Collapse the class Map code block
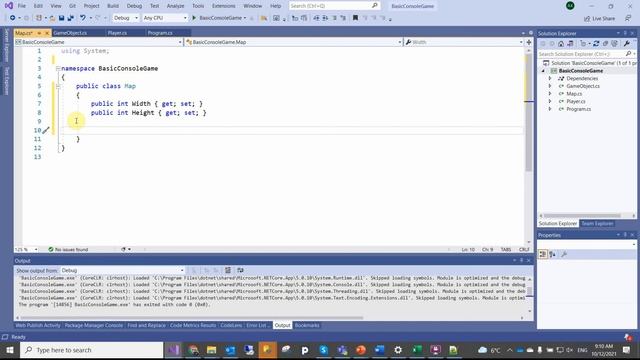 click(58, 86)
